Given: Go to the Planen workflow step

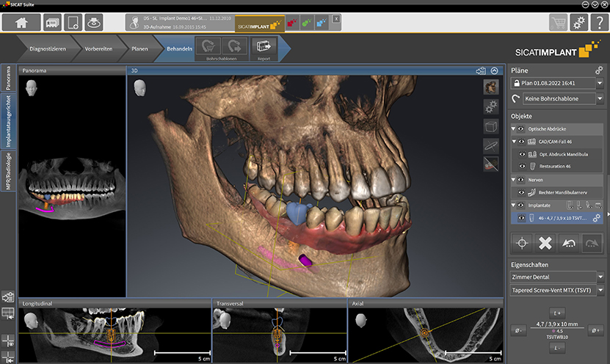Looking at the screenshot, I should (139, 48).
